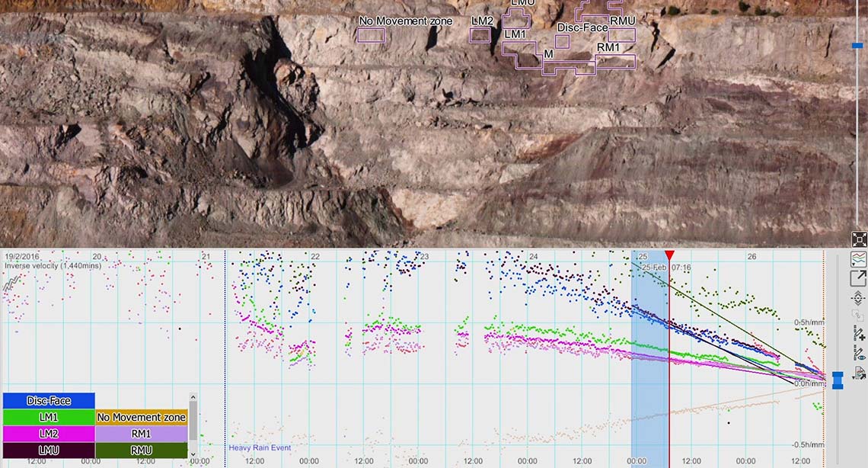Select the RMU region box on the photo
The height and width of the screenshot is (468, 868).
click(621, 36)
